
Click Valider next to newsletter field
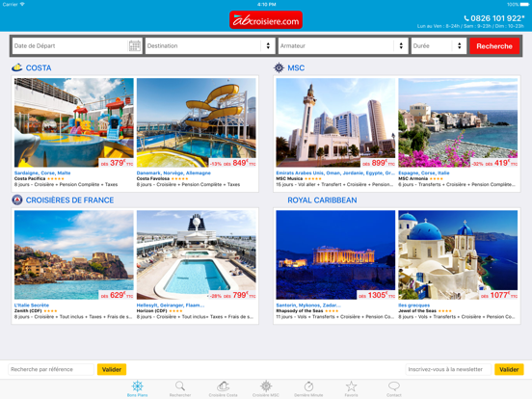pyautogui.click(x=509, y=369)
